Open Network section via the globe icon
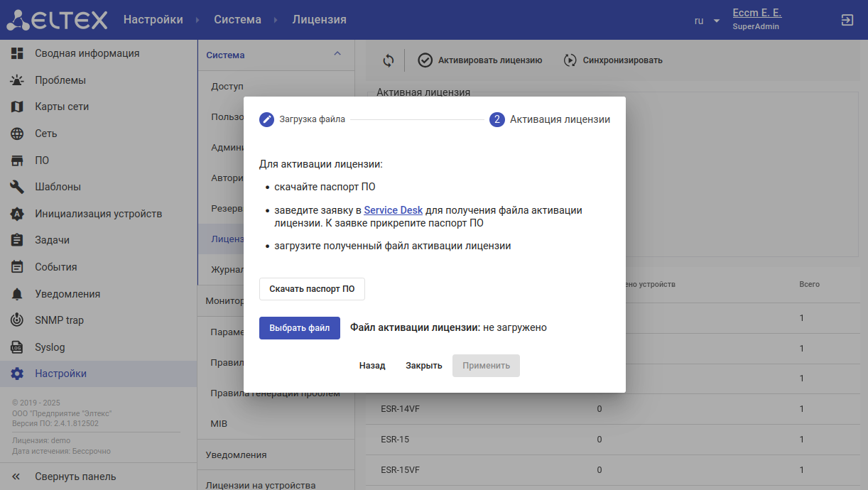This screenshot has height=490, width=868. point(17,134)
